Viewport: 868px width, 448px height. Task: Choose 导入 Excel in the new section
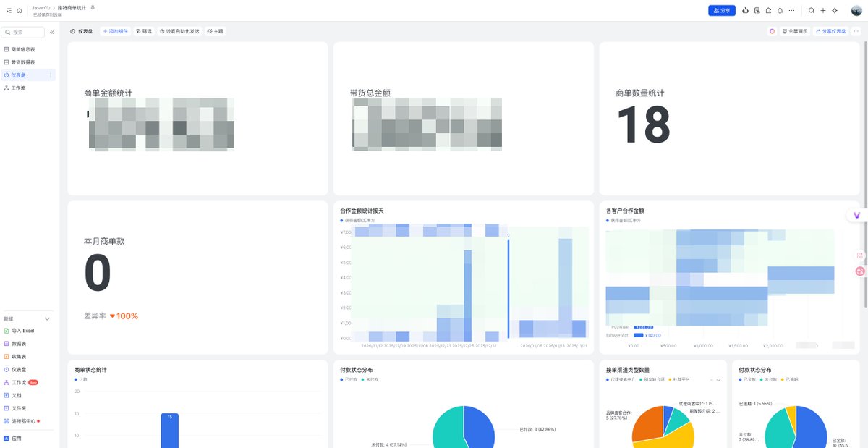pyautogui.click(x=19, y=330)
